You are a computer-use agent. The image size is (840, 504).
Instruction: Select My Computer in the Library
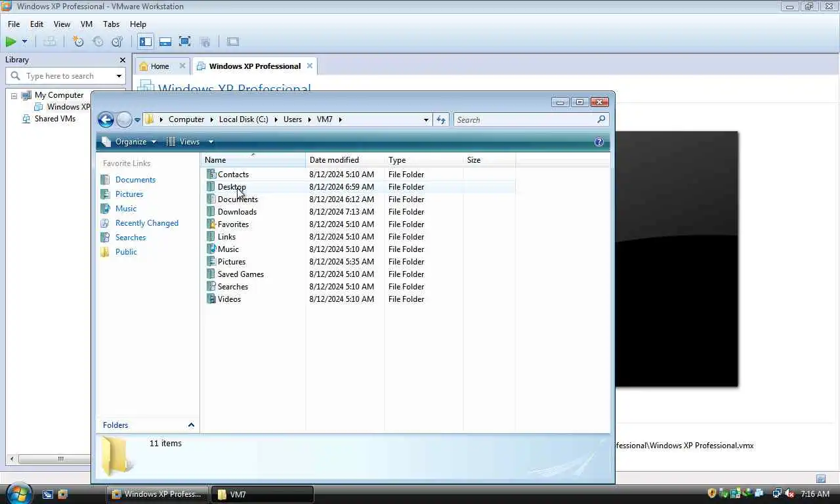tap(59, 95)
